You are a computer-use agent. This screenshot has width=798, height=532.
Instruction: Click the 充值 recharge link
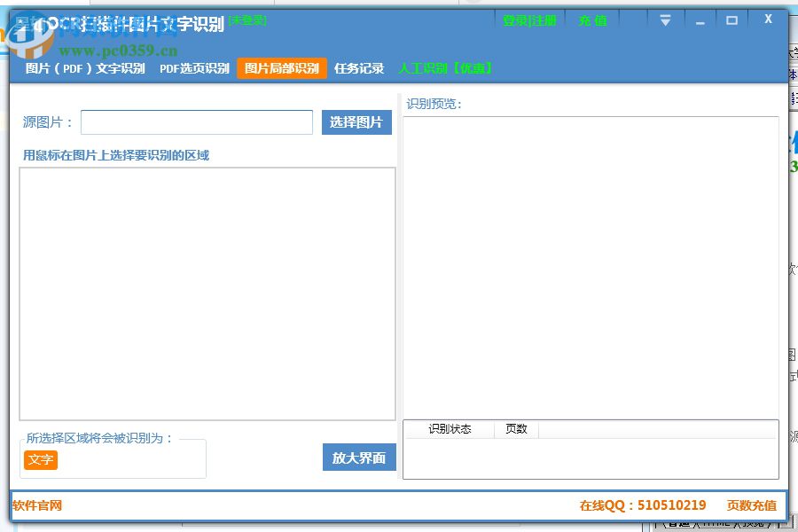[591, 20]
